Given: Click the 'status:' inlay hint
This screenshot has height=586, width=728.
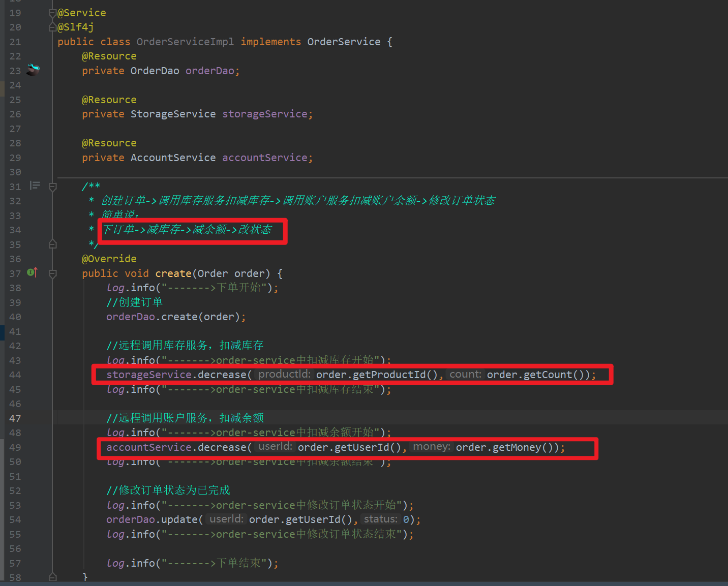Looking at the screenshot, I should click(381, 519).
